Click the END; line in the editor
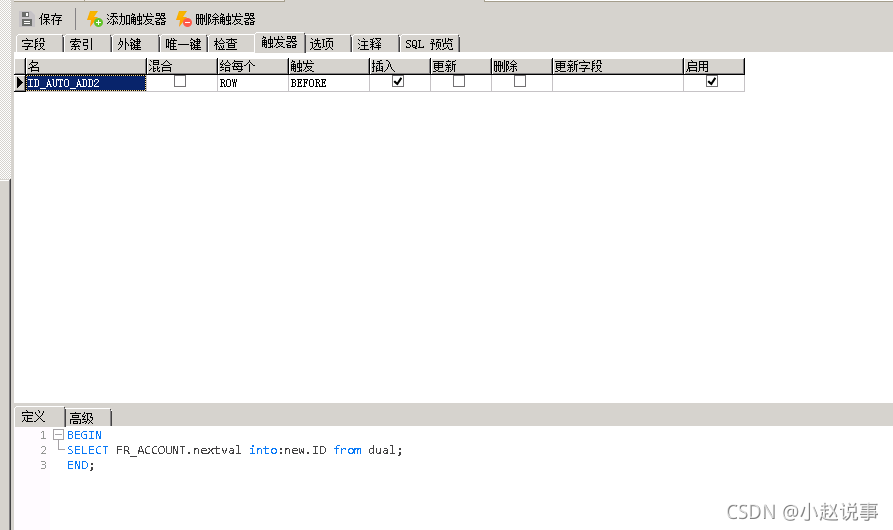 (81, 465)
